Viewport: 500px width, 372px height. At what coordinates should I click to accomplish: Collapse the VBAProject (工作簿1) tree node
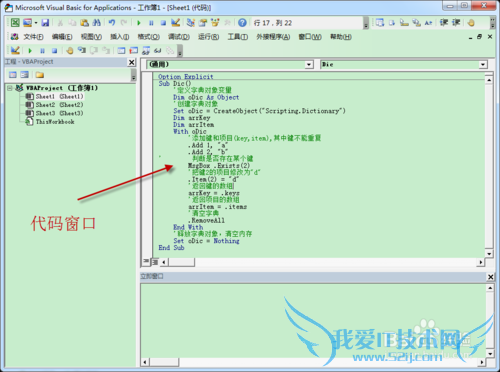10,88
